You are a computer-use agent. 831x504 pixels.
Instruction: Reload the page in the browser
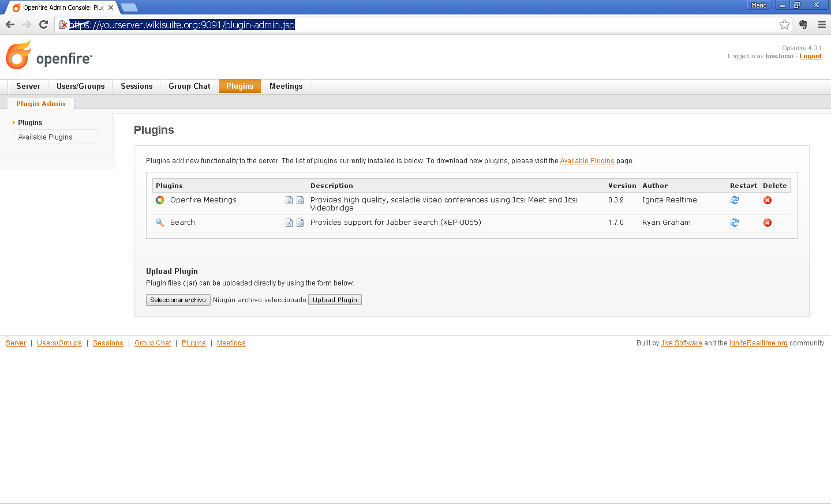pyautogui.click(x=43, y=25)
